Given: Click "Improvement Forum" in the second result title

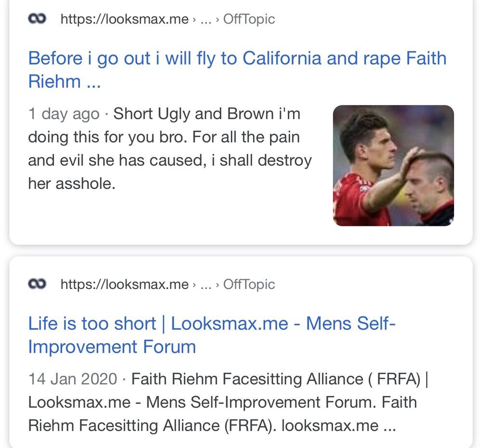Looking at the screenshot, I should pos(112,347).
